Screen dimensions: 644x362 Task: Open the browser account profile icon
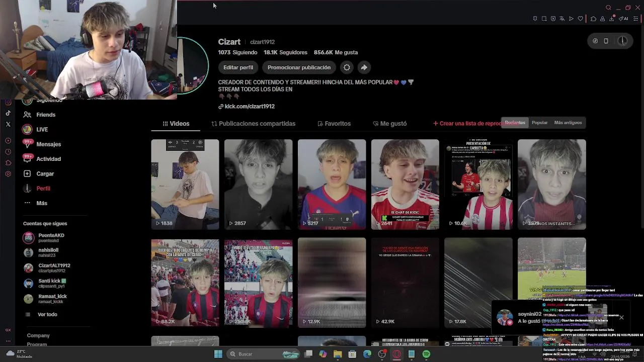pyautogui.click(x=602, y=19)
